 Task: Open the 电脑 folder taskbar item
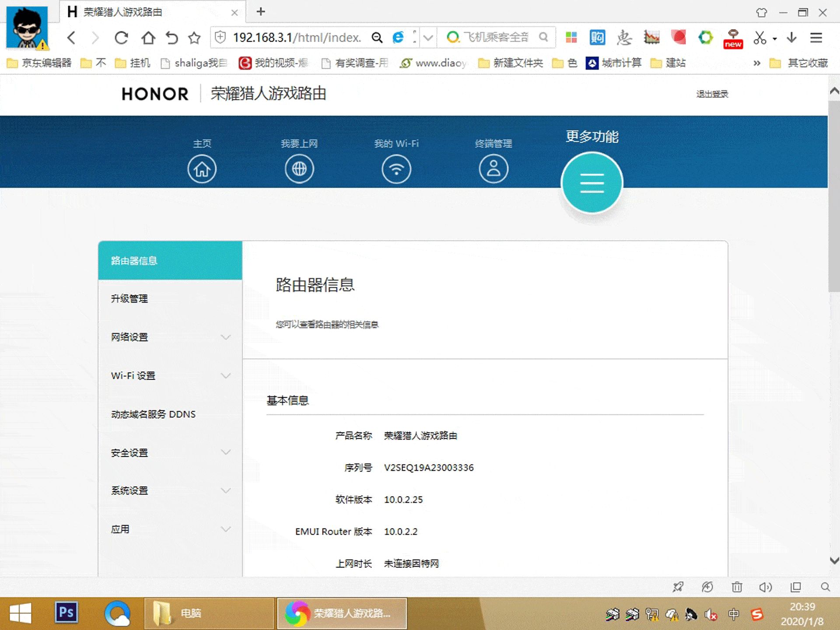point(209,613)
